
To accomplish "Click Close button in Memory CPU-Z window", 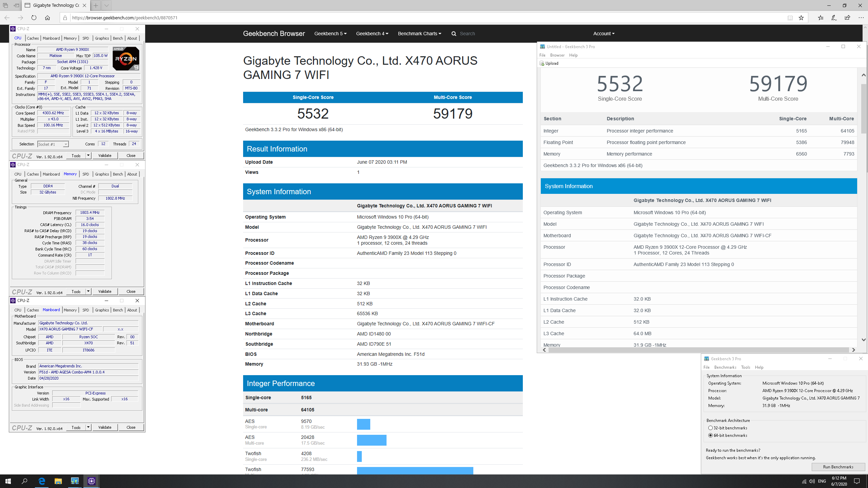I will point(131,291).
